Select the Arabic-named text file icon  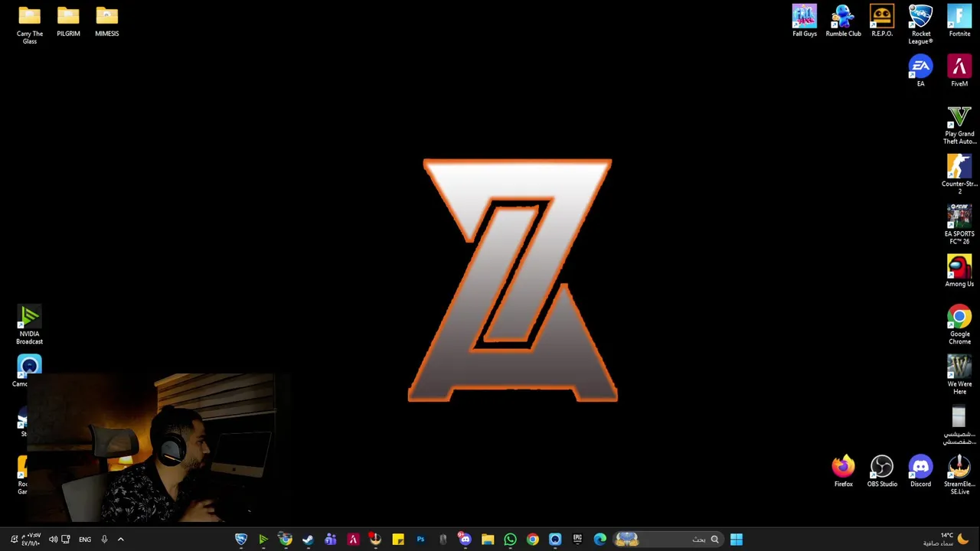click(x=959, y=425)
